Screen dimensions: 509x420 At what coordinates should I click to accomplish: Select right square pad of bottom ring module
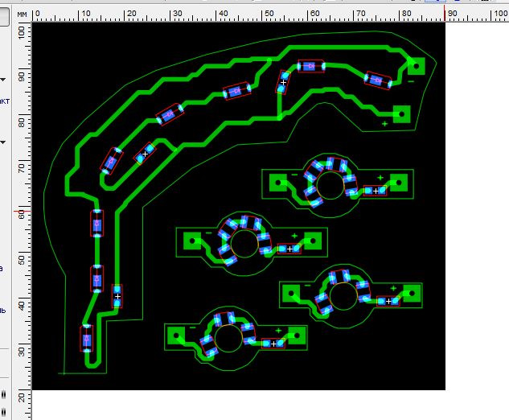coord(297,336)
